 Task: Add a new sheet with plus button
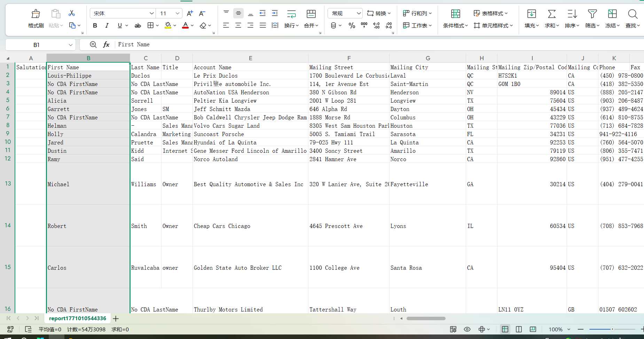[x=116, y=318]
